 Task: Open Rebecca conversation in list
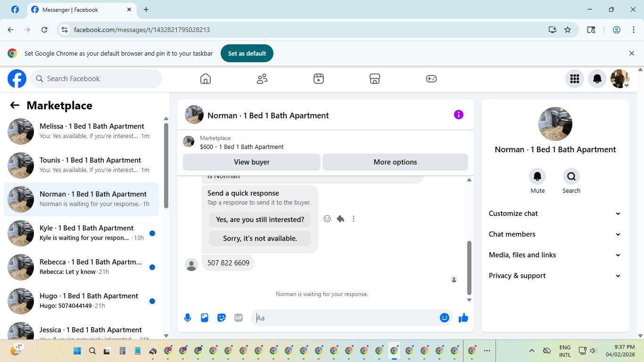click(x=81, y=267)
